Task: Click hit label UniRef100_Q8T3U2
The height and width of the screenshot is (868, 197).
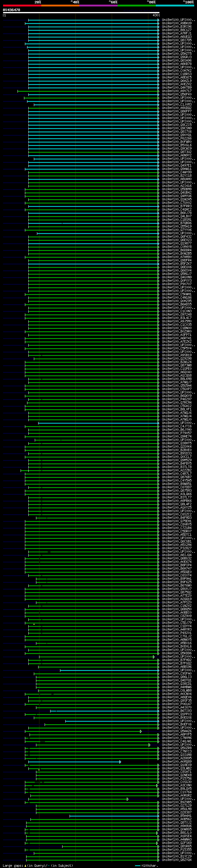Action: pos(177,152)
